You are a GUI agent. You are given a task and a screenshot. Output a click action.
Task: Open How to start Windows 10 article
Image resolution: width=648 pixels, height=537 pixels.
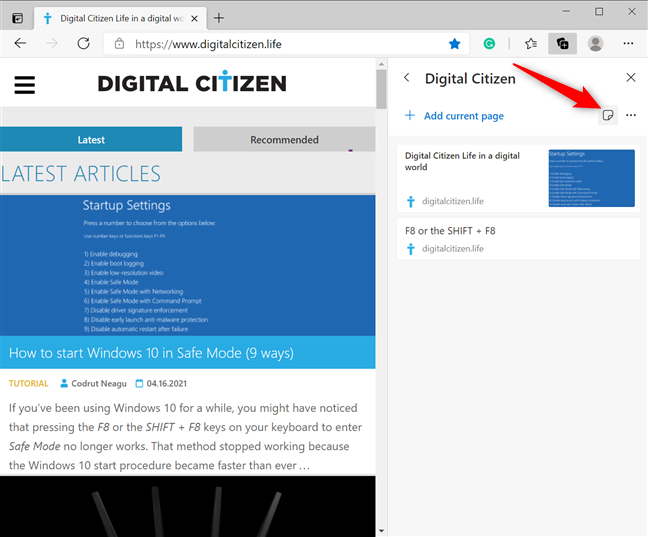click(x=151, y=353)
